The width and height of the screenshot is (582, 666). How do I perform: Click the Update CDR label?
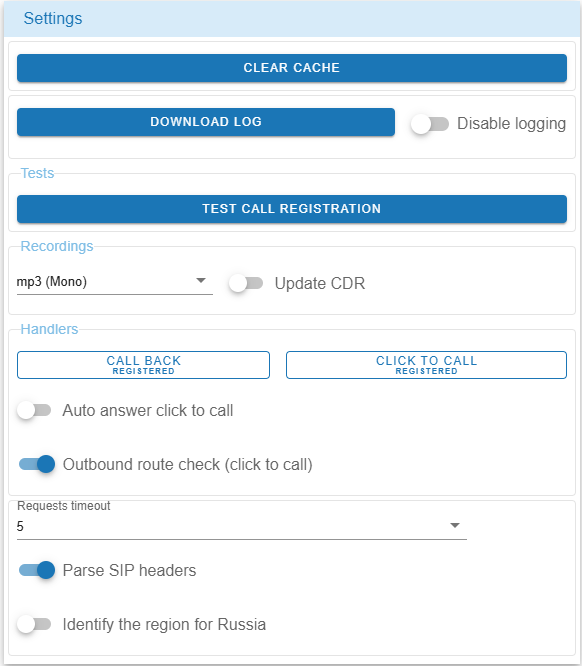(x=320, y=283)
